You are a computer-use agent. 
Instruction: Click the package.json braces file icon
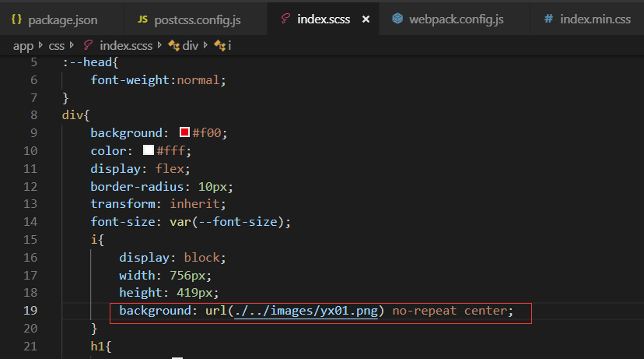click(16, 18)
